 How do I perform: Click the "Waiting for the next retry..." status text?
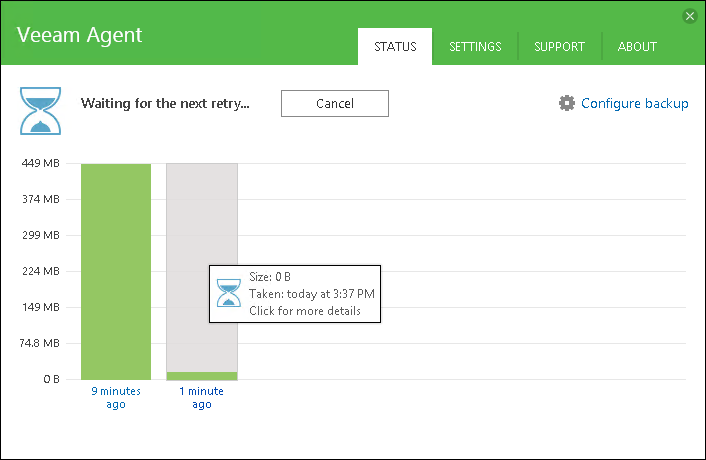coord(165,103)
